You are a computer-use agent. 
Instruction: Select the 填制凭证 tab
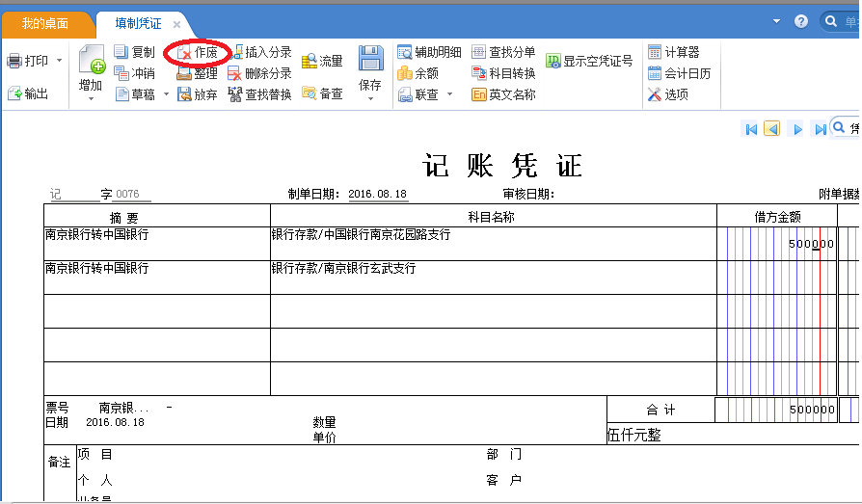(x=137, y=23)
